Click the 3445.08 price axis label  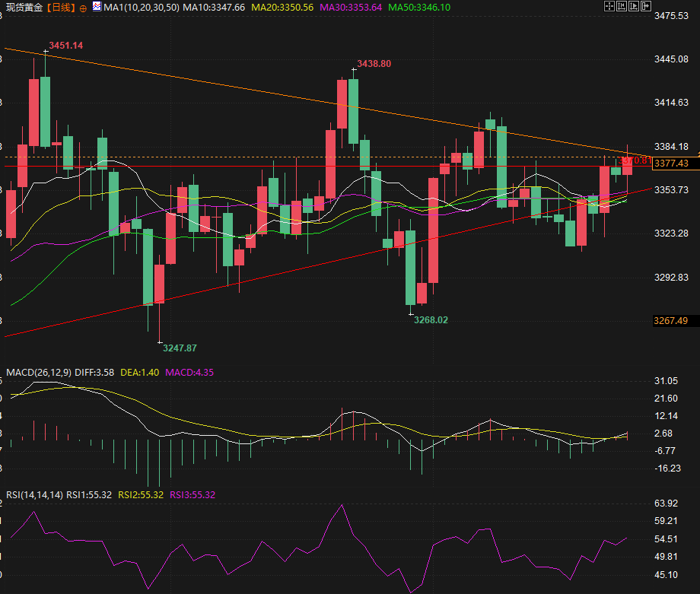[671, 59]
